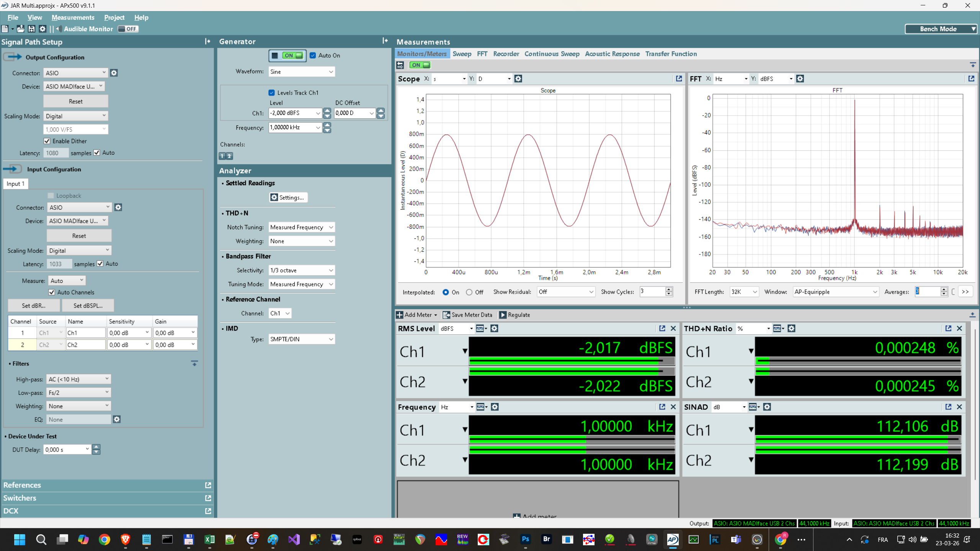The height and width of the screenshot is (551, 980).
Task: Click the Set dBR... button
Action: [34, 305]
